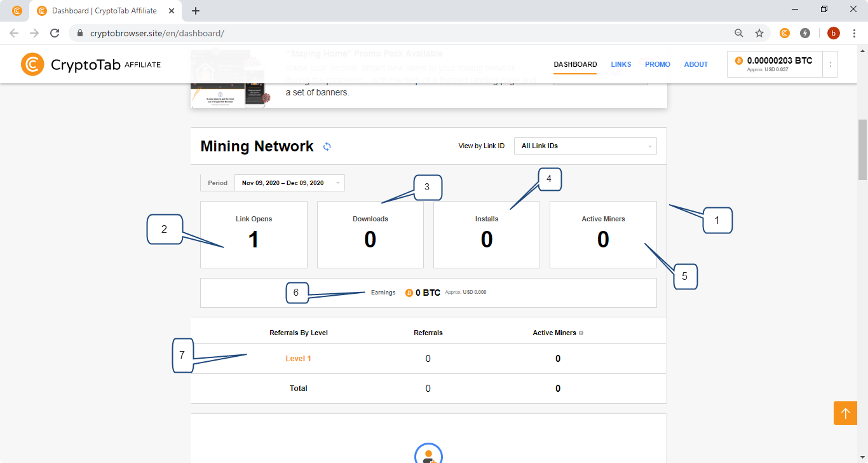The width and height of the screenshot is (868, 463).
Task: Open the Period date range dropdown
Action: point(290,183)
